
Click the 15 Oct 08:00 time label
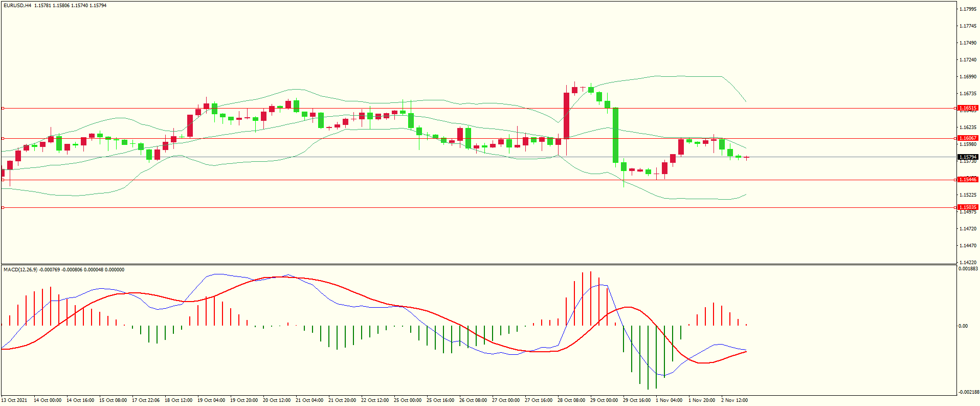[x=113, y=400]
